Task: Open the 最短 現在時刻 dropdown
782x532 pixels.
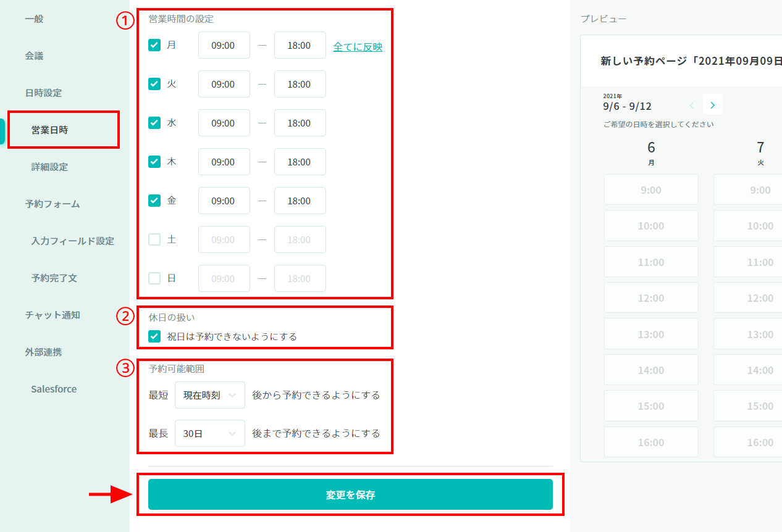Action: click(x=209, y=395)
